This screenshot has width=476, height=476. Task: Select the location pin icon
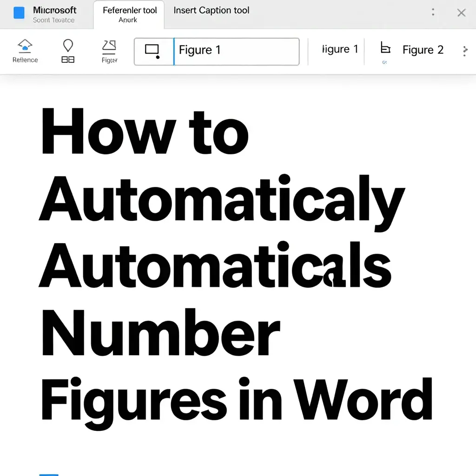pyautogui.click(x=68, y=46)
